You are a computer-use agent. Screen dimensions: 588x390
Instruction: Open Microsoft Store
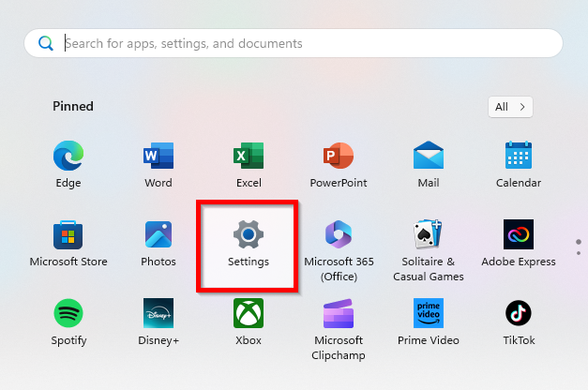68,243
